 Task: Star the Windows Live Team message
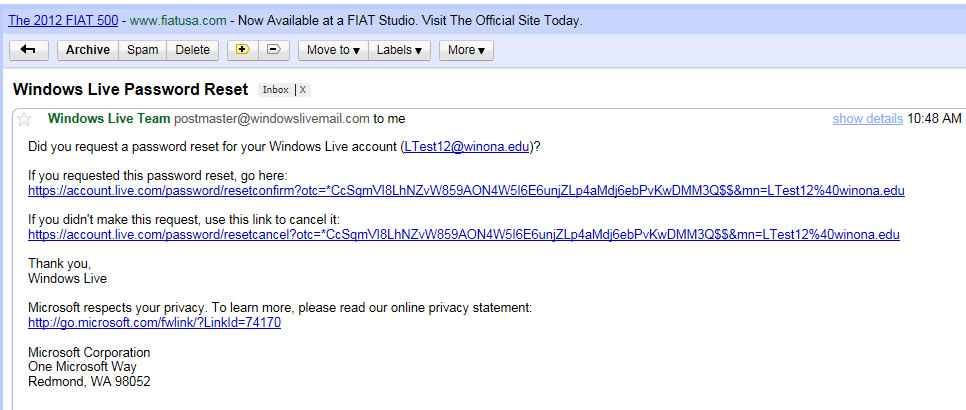tap(25, 119)
